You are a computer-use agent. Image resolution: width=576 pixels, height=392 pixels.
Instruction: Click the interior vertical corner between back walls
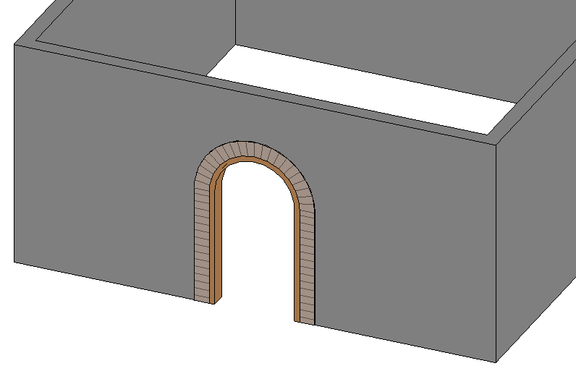[x=235, y=22]
